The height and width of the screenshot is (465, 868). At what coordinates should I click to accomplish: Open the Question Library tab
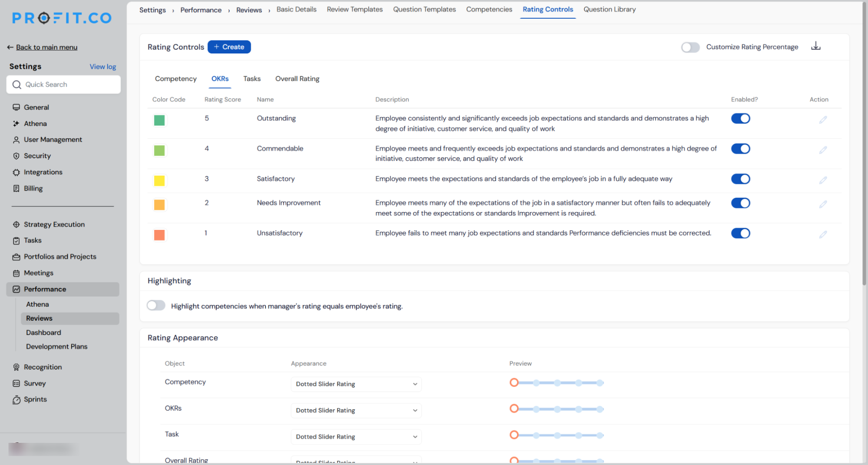pos(609,9)
